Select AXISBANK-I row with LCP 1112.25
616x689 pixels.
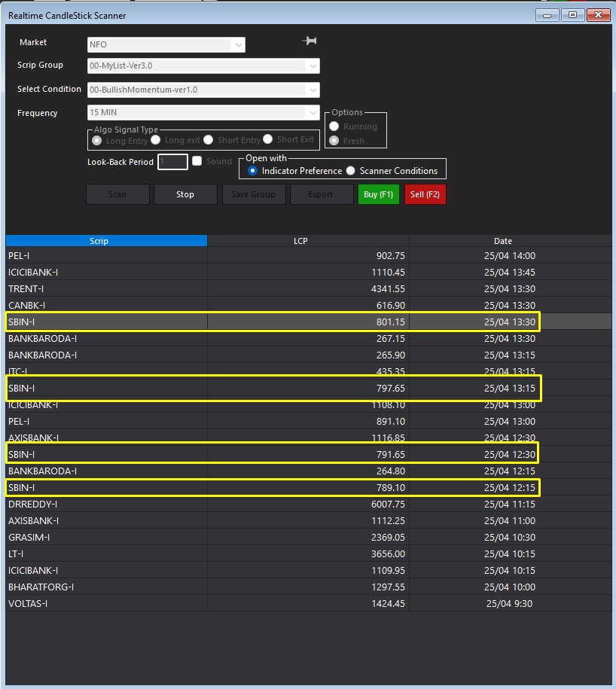(309, 521)
